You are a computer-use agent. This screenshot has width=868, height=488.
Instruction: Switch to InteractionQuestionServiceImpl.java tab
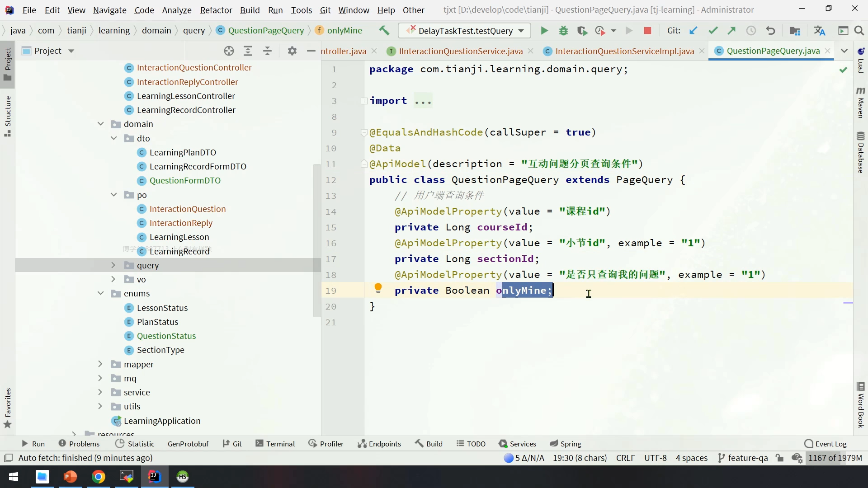pos(624,51)
